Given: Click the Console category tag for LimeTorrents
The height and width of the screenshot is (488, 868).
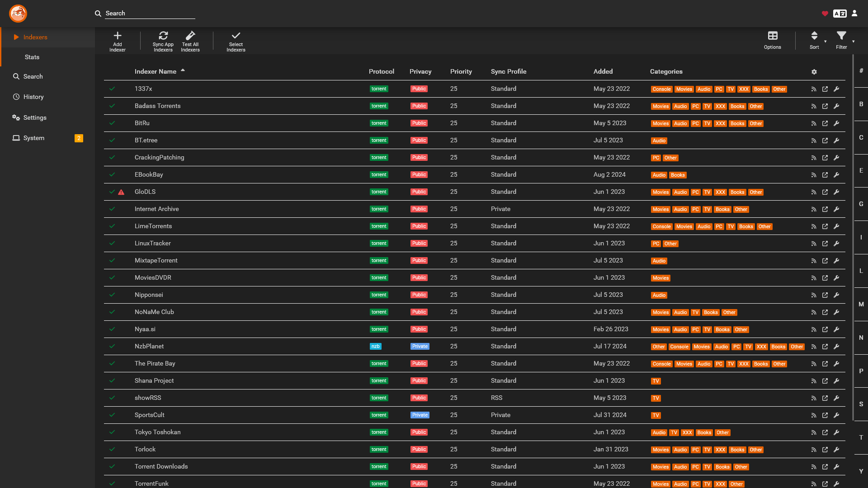Looking at the screenshot, I should pyautogui.click(x=662, y=227).
